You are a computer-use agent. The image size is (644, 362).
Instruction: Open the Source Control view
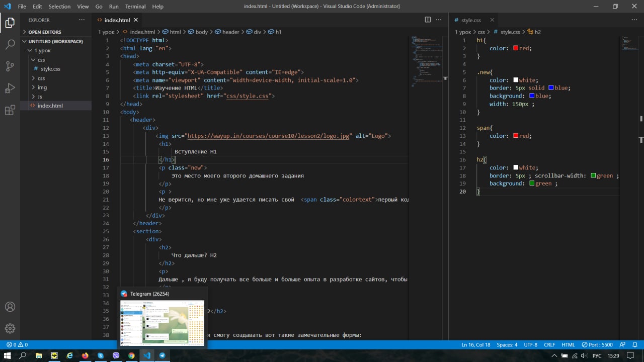click(10, 66)
